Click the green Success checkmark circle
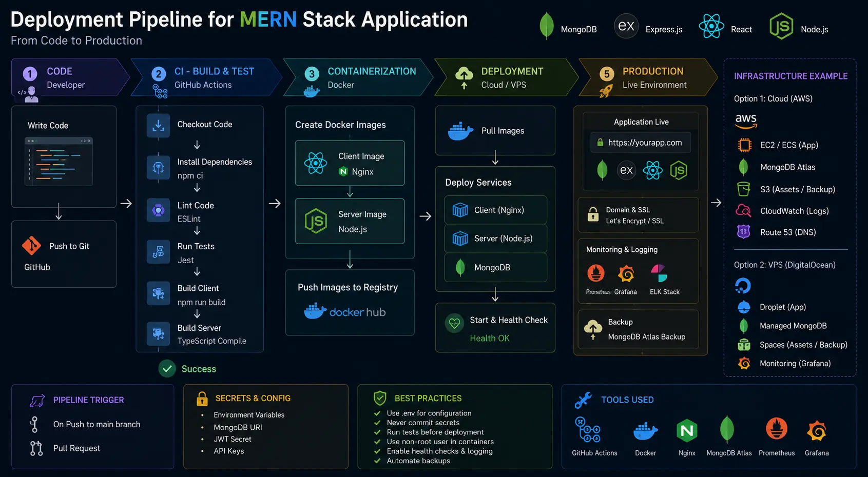Image resolution: width=868 pixels, height=477 pixels. pyautogui.click(x=167, y=369)
